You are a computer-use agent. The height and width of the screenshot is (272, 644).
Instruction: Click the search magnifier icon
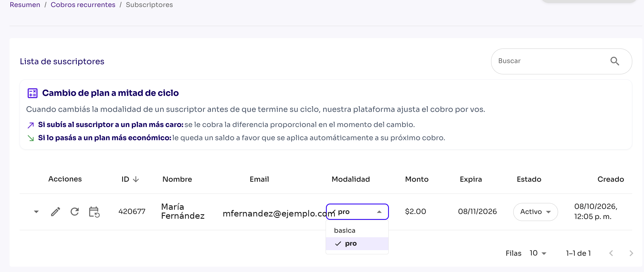coord(615,61)
